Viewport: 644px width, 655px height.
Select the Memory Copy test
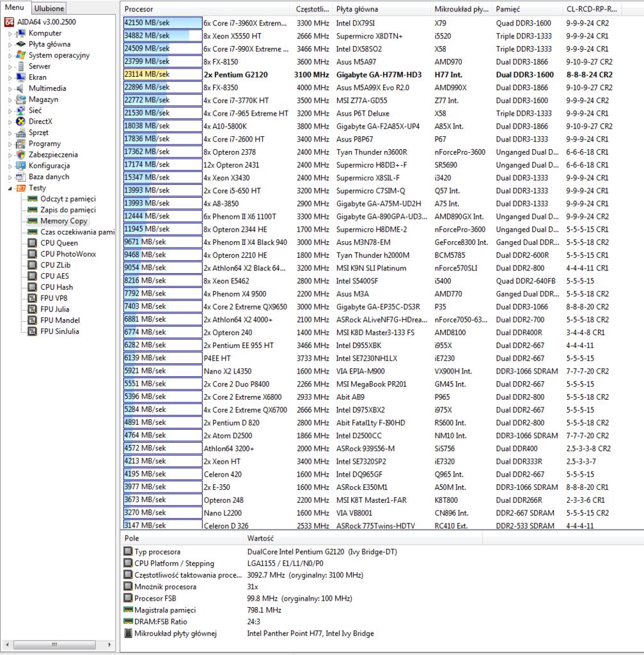(x=63, y=221)
